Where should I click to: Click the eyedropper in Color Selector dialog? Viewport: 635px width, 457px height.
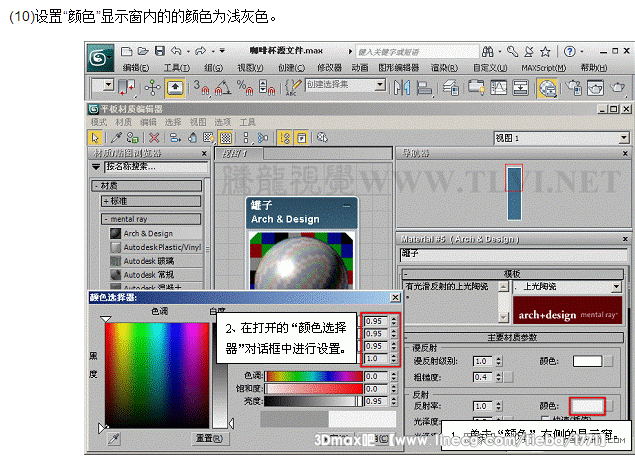point(114,438)
